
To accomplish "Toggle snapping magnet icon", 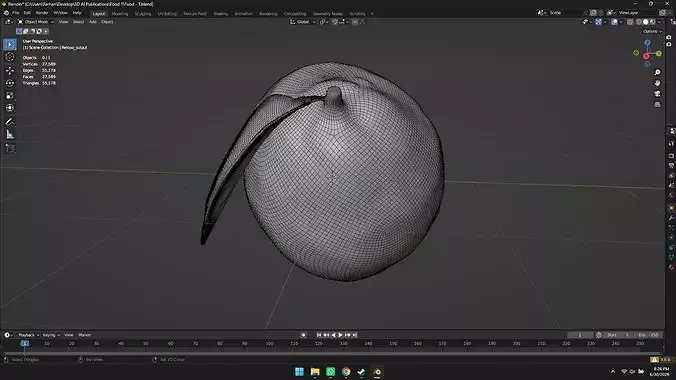I will [x=335, y=22].
